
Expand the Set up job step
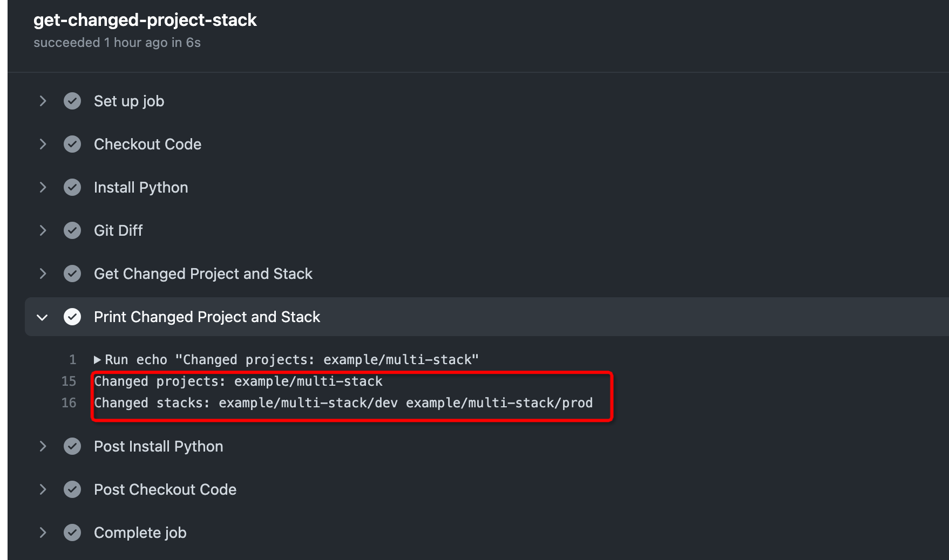[43, 101]
